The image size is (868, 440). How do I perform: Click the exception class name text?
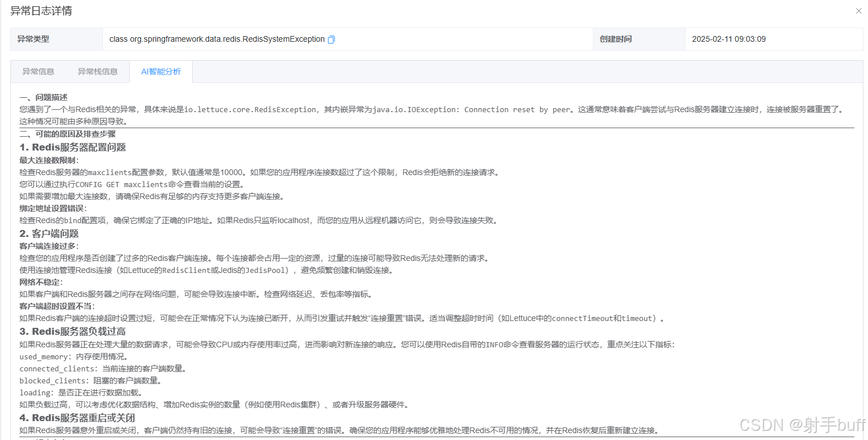(x=217, y=39)
